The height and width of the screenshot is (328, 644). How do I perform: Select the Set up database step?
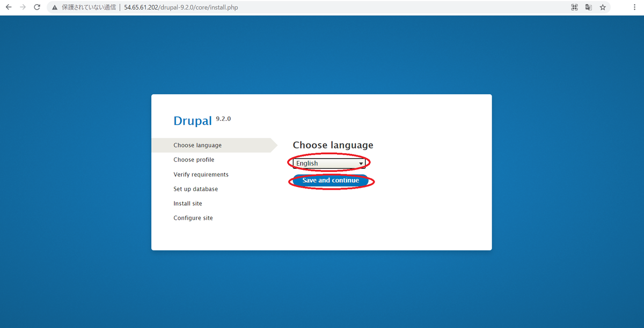tap(195, 189)
